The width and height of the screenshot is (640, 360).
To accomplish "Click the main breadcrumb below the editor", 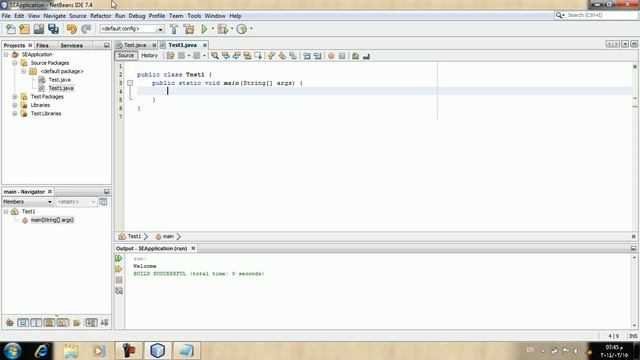I will 168,236.
